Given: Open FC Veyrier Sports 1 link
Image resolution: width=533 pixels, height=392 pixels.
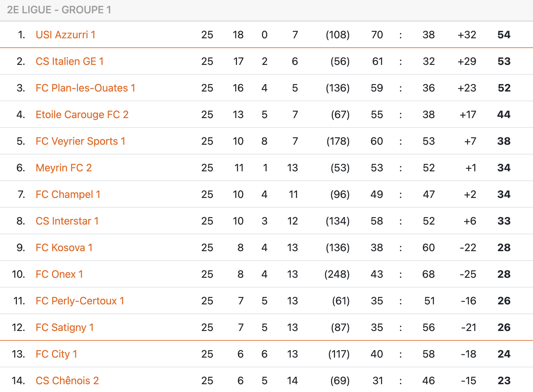Looking at the screenshot, I should 80,141.
